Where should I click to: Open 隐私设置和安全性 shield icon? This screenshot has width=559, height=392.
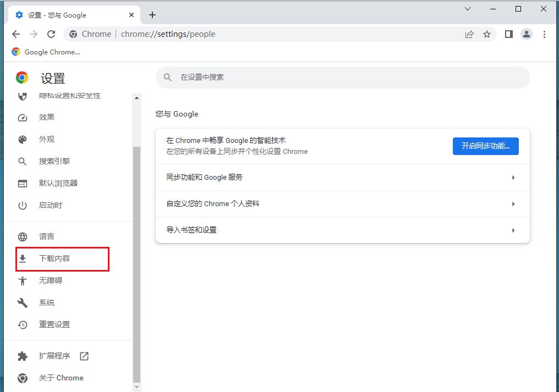click(x=23, y=96)
